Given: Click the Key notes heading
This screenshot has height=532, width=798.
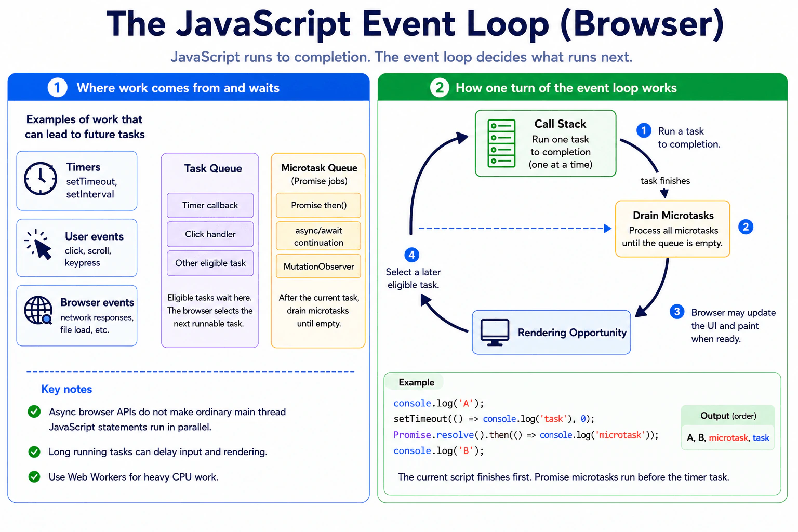Looking at the screenshot, I should click(x=66, y=389).
